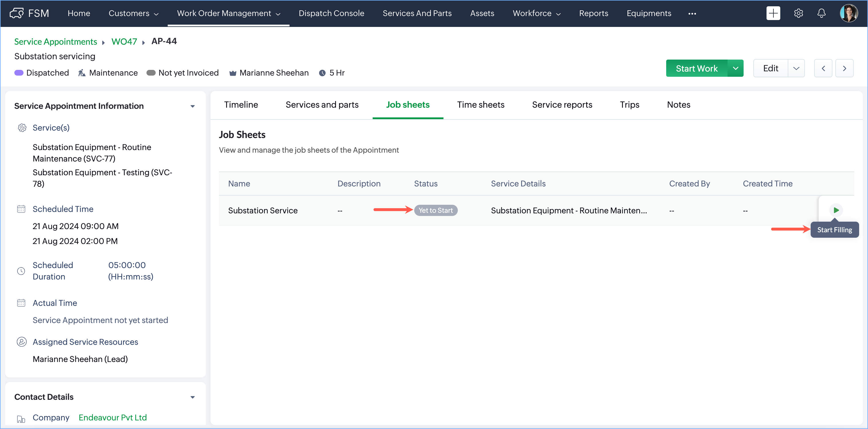Click the green Start Filling play icon
The width and height of the screenshot is (868, 429).
point(836,210)
